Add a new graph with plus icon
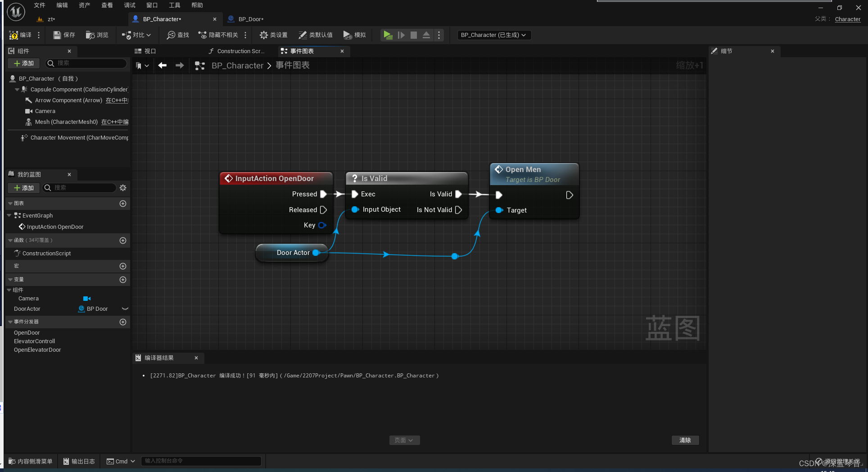The image size is (868, 472). [122, 204]
